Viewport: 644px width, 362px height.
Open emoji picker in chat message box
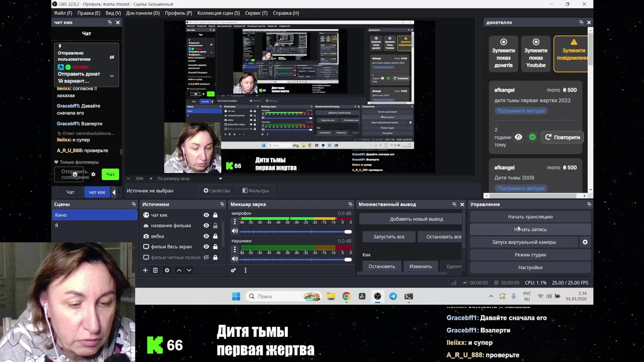[75, 174]
